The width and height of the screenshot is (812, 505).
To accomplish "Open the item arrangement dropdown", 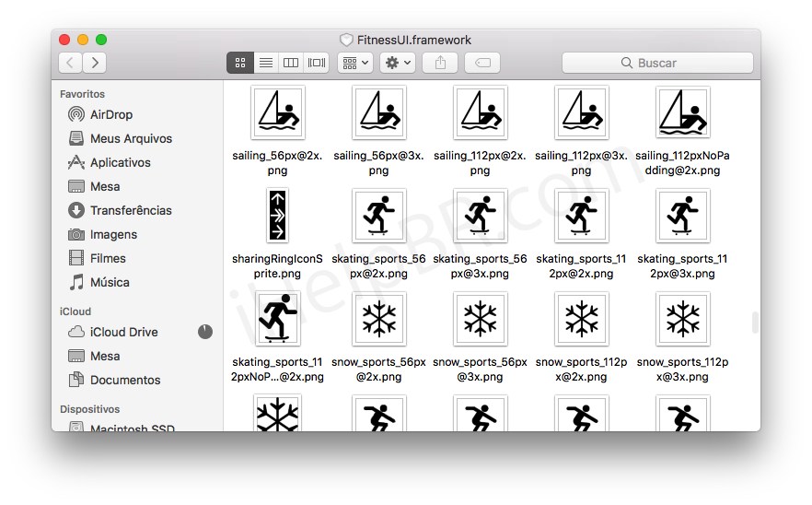I will coord(355,63).
